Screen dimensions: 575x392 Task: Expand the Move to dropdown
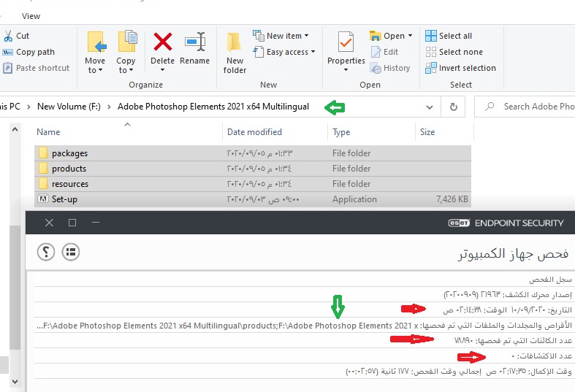pos(95,71)
